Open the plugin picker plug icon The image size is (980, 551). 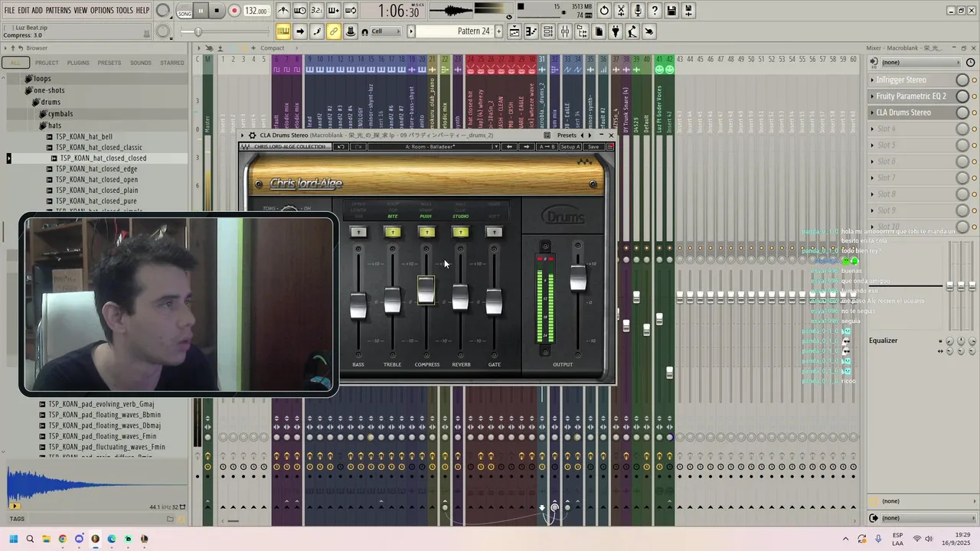pos(616,31)
